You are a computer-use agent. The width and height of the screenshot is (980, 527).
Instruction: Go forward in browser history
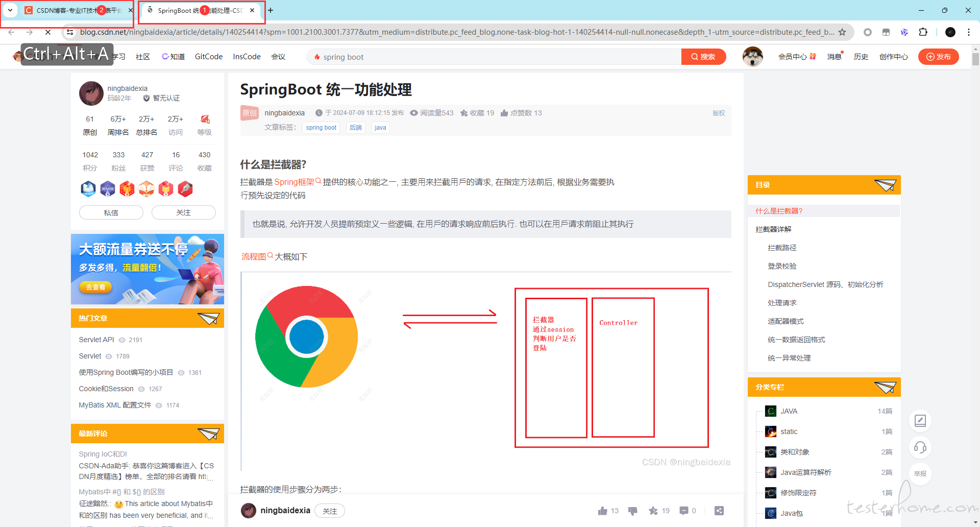[30, 32]
